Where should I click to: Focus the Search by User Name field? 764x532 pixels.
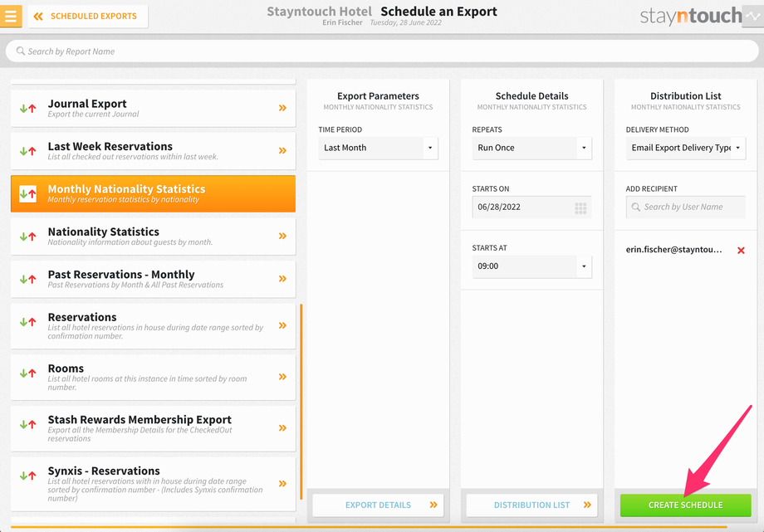686,207
